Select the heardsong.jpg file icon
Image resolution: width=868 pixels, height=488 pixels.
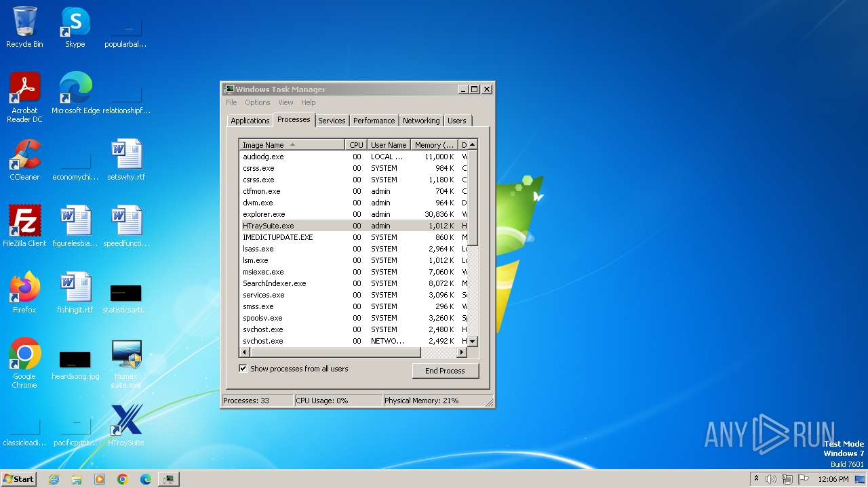pyautogui.click(x=75, y=363)
